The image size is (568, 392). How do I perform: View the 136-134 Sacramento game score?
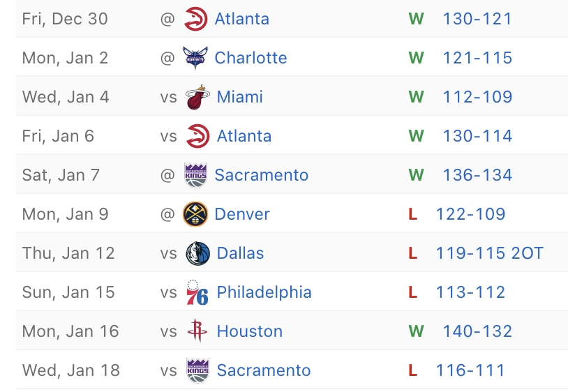[477, 175]
